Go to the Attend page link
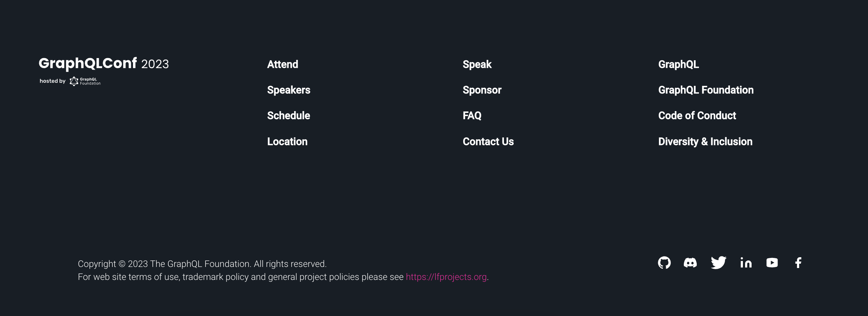 (283, 64)
